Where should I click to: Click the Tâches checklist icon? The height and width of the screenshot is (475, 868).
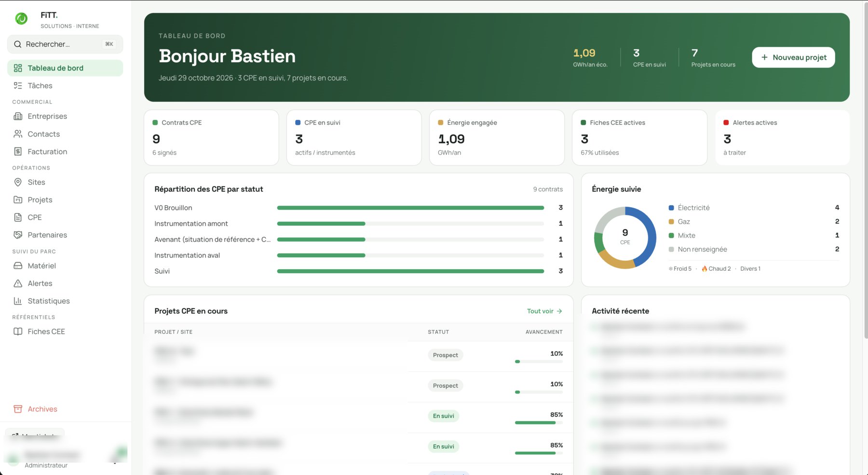[18, 86]
